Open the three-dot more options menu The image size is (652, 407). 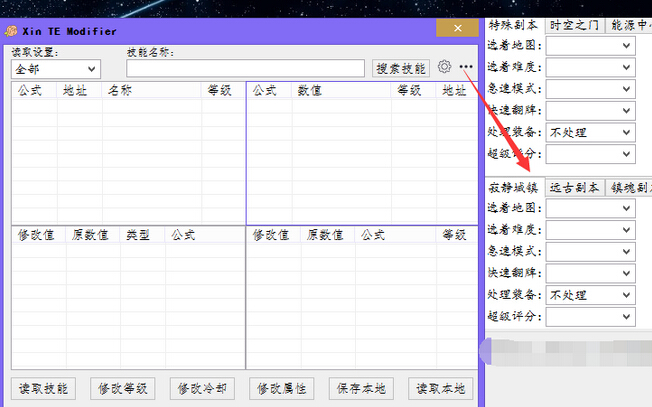coord(466,67)
